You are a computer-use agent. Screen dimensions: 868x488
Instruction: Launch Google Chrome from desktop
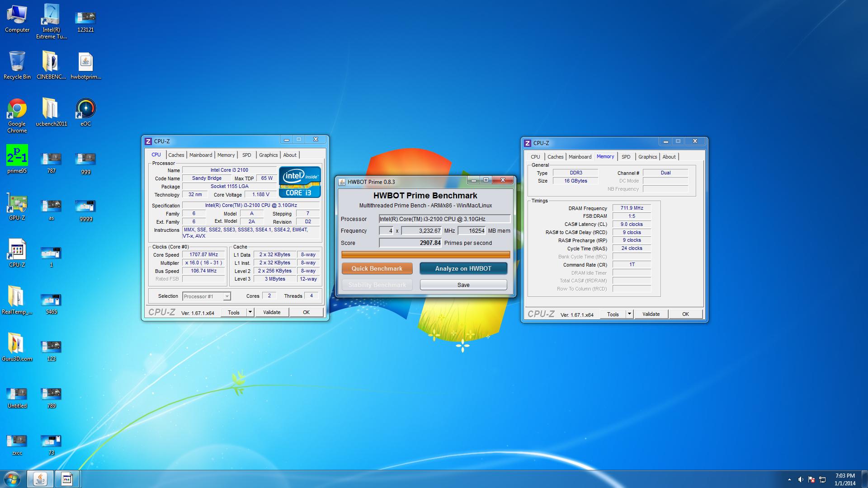point(17,116)
